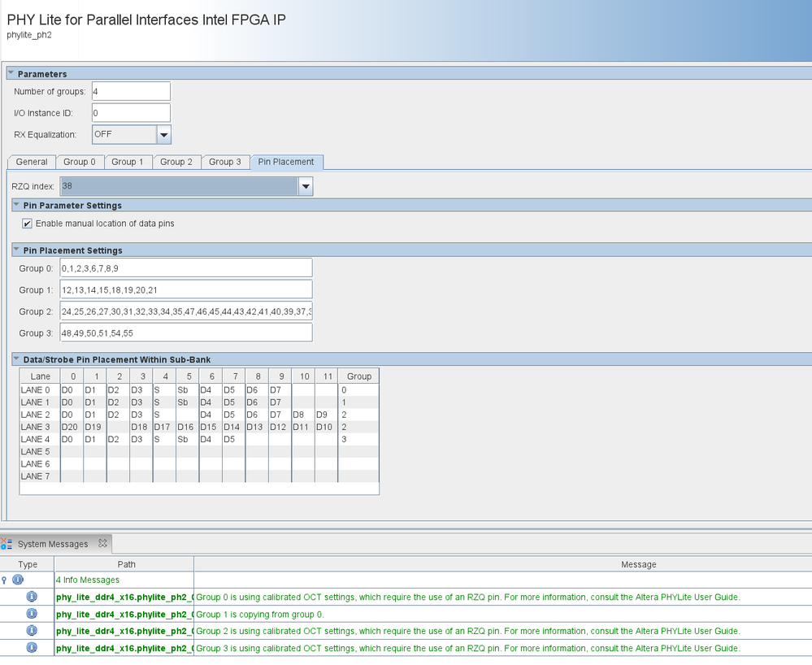The image size is (812, 665).
Task: Click info icon for Group 3 OCT message
Action: 33,648
